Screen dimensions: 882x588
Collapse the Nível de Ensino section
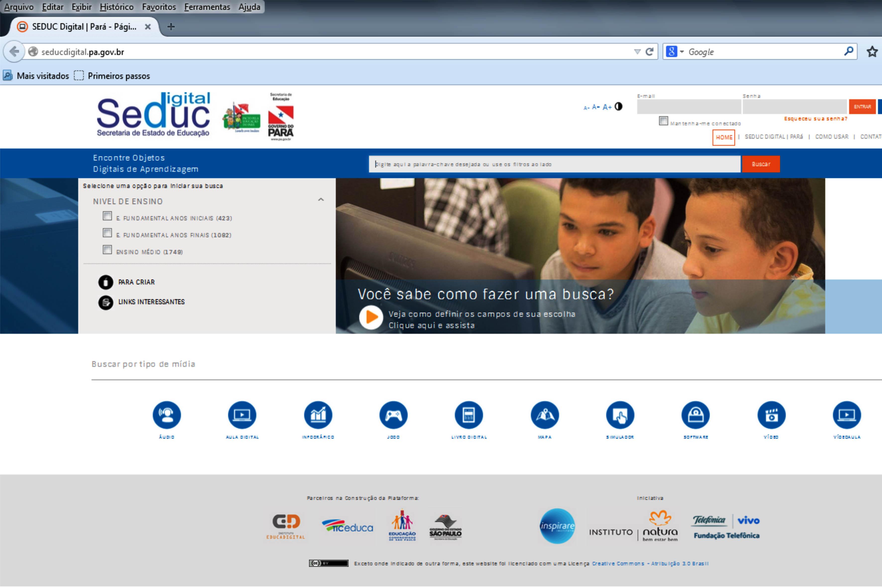pyautogui.click(x=321, y=199)
